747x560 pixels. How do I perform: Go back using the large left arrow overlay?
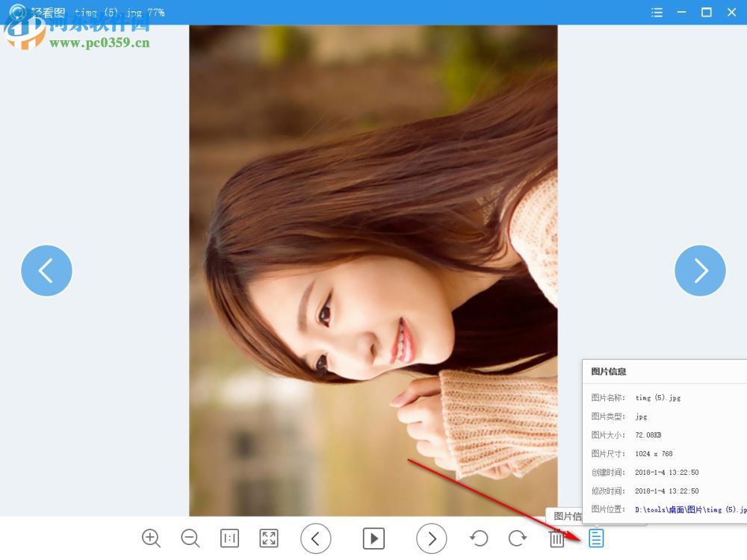[46, 270]
